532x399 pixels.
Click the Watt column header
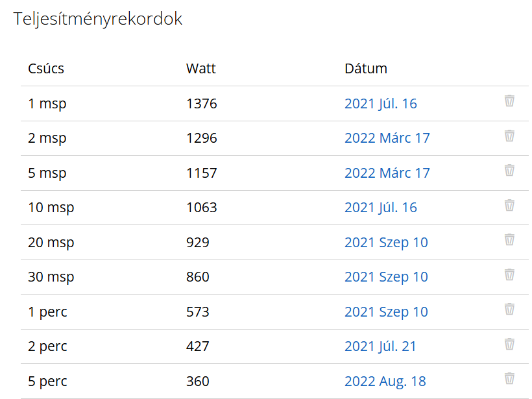[x=201, y=69]
